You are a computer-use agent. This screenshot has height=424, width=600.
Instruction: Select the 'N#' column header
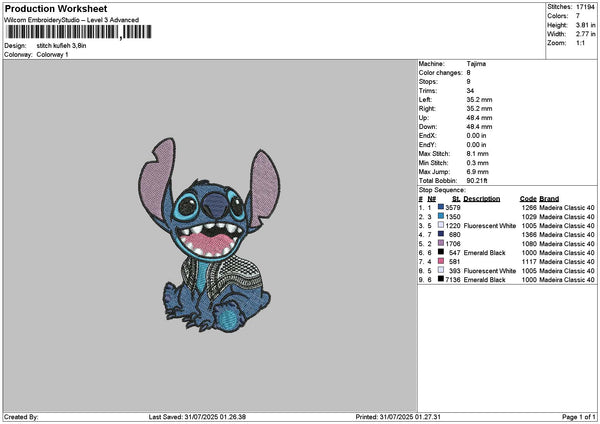pos(432,199)
